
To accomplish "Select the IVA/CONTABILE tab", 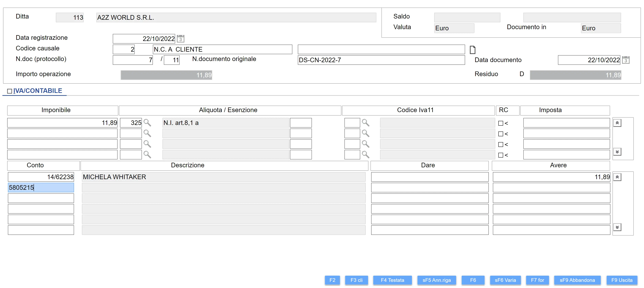I will pos(38,91).
